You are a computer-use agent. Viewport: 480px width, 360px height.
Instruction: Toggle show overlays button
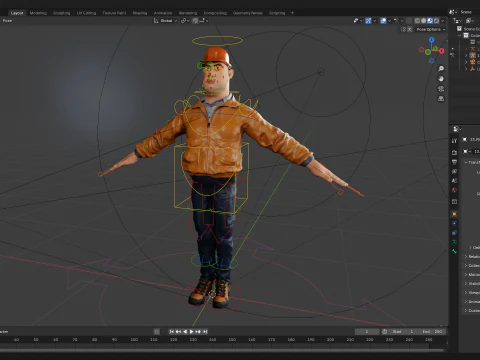pos(383,21)
